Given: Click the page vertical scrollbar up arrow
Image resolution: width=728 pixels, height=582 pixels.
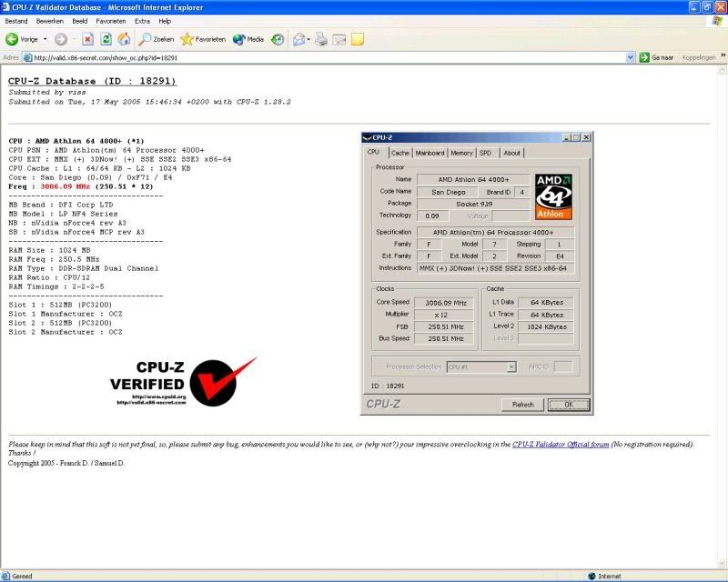Looking at the screenshot, I should pos(722,70).
